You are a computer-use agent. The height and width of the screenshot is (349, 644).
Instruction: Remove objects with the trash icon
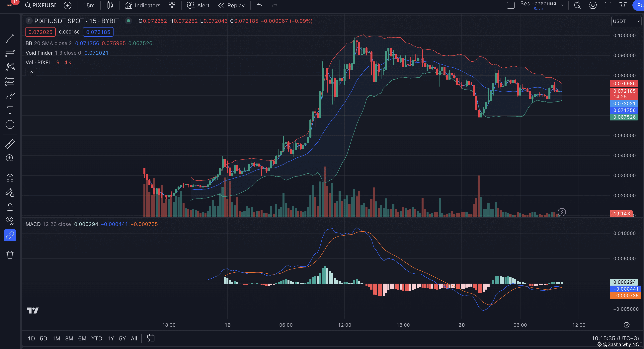[x=10, y=255]
